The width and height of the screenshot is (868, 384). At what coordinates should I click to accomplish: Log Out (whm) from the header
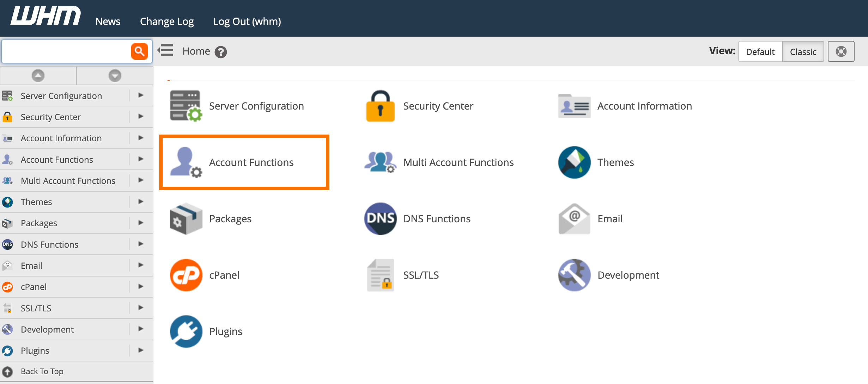pos(247,21)
